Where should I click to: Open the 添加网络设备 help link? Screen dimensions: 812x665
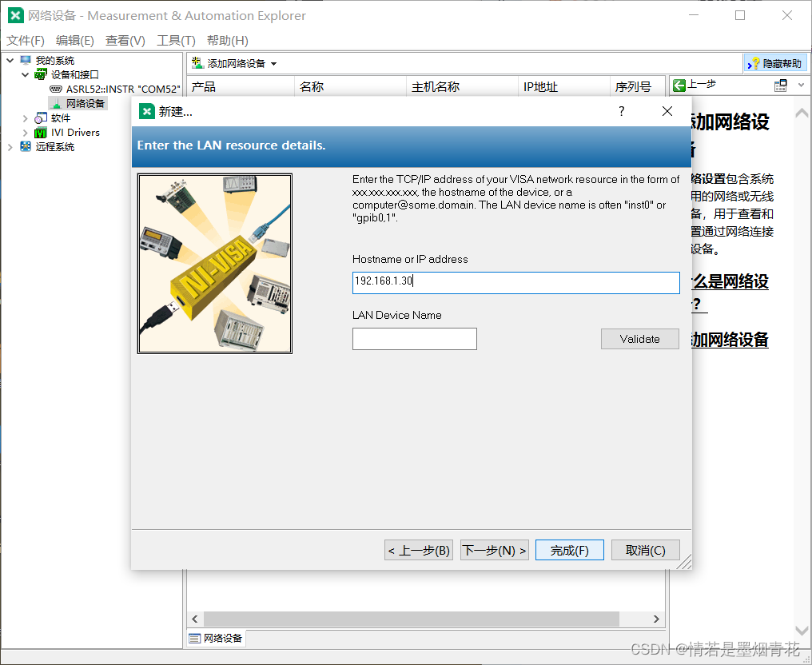pos(730,340)
